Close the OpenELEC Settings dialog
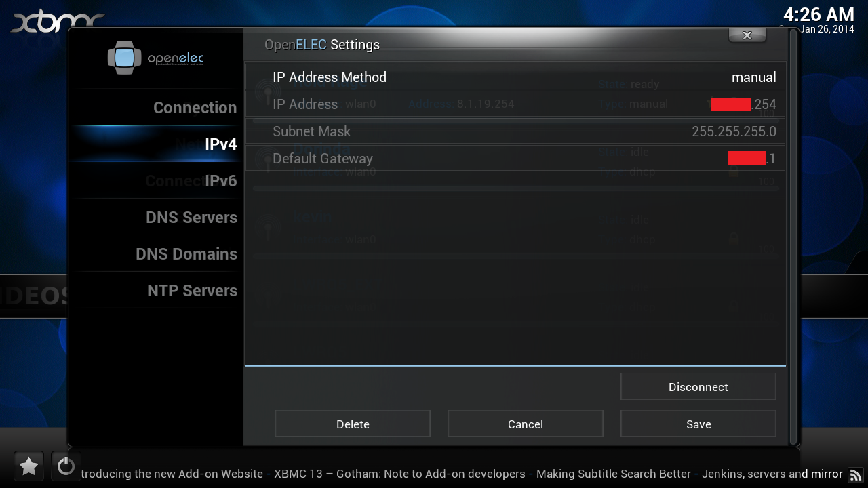Image resolution: width=868 pixels, height=488 pixels. [x=747, y=35]
